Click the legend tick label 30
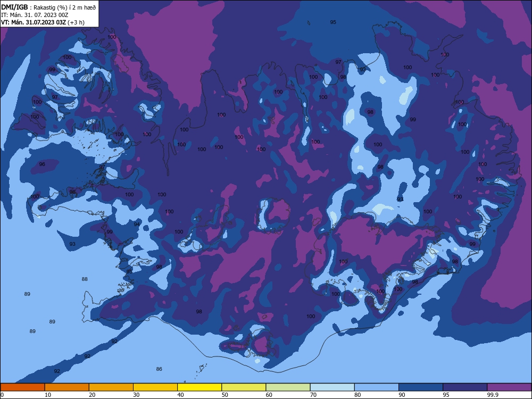532x399 pixels. pos(136,395)
